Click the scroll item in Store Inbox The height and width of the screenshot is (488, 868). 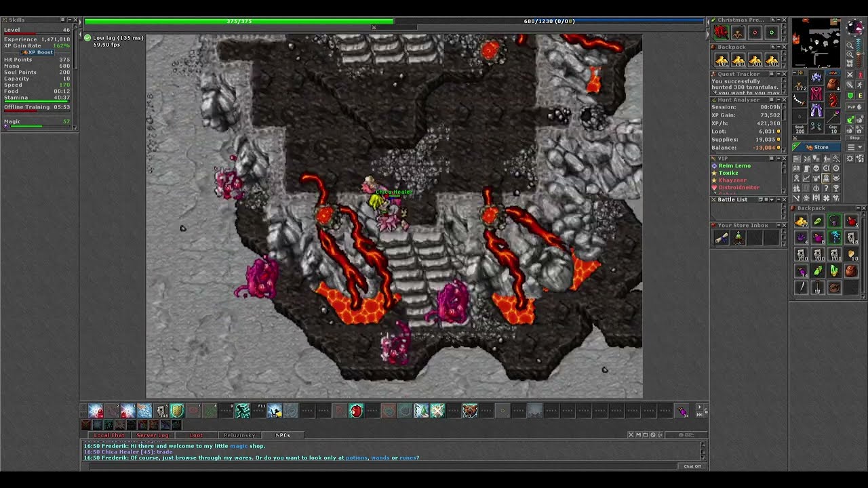coord(722,238)
